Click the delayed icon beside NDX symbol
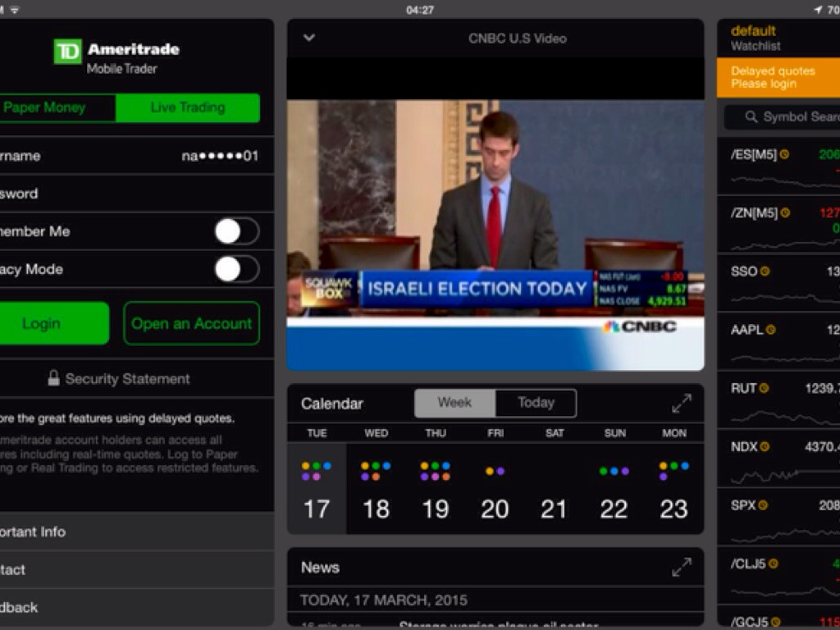 (x=765, y=447)
